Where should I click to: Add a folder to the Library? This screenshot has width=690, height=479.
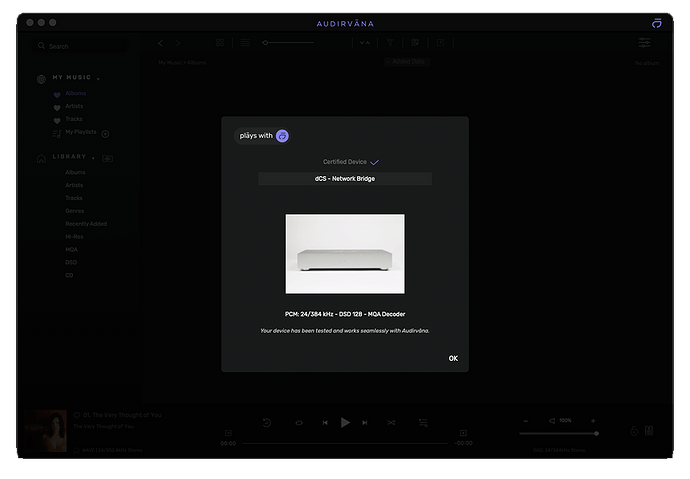[x=107, y=158]
